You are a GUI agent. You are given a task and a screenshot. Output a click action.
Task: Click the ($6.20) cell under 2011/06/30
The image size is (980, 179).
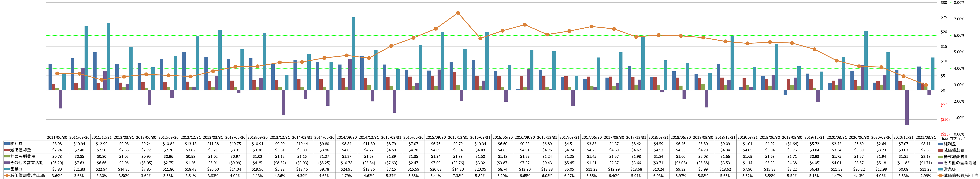(57, 163)
